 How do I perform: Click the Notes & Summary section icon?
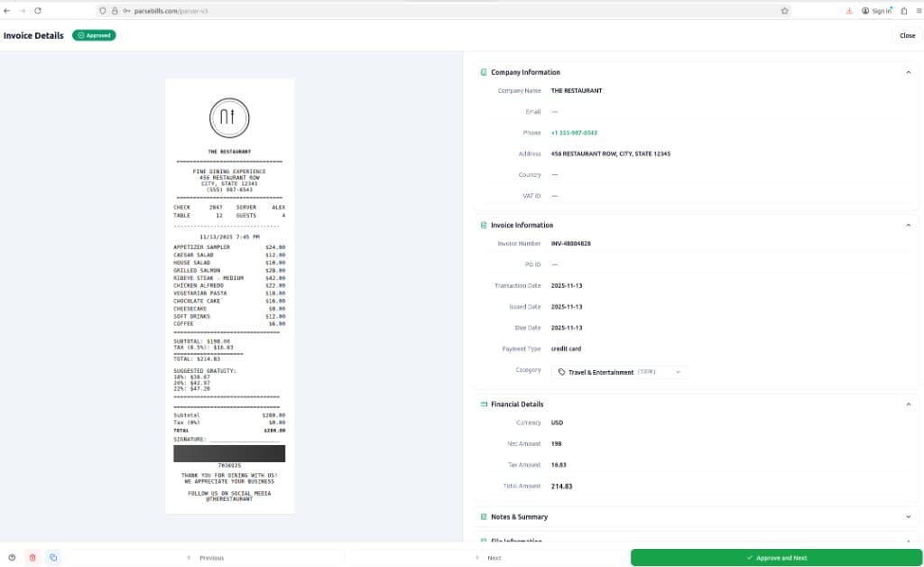click(482, 516)
